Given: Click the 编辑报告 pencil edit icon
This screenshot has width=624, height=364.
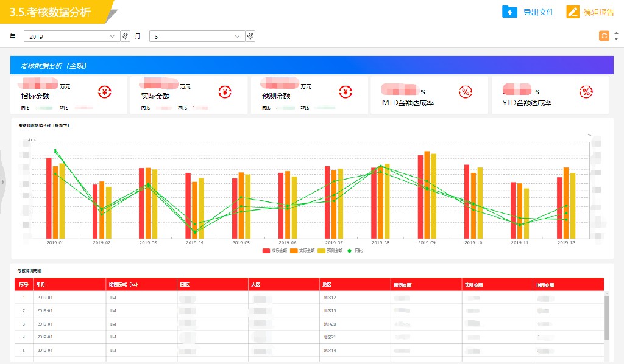Looking at the screenshot, I should coord(573,12).
